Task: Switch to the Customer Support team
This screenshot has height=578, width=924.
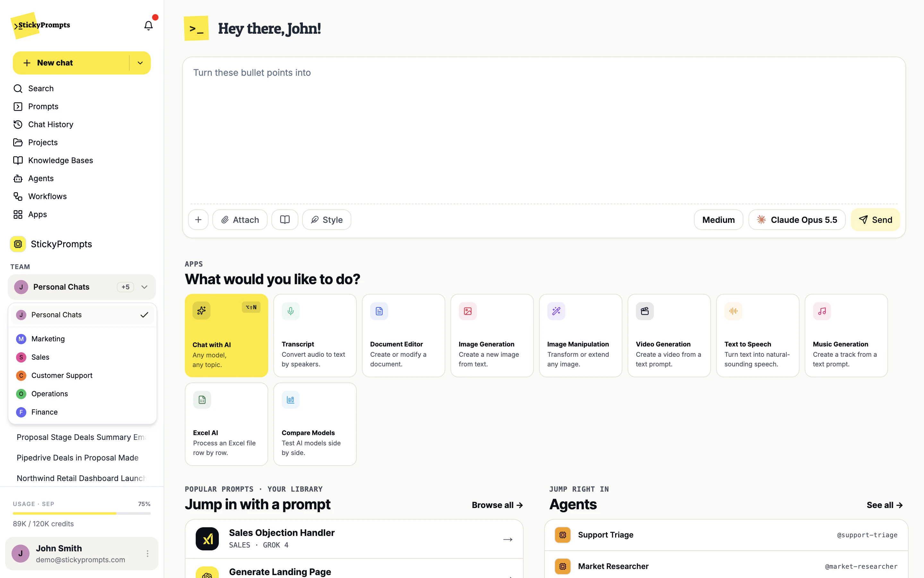Action: pos(82,376)
